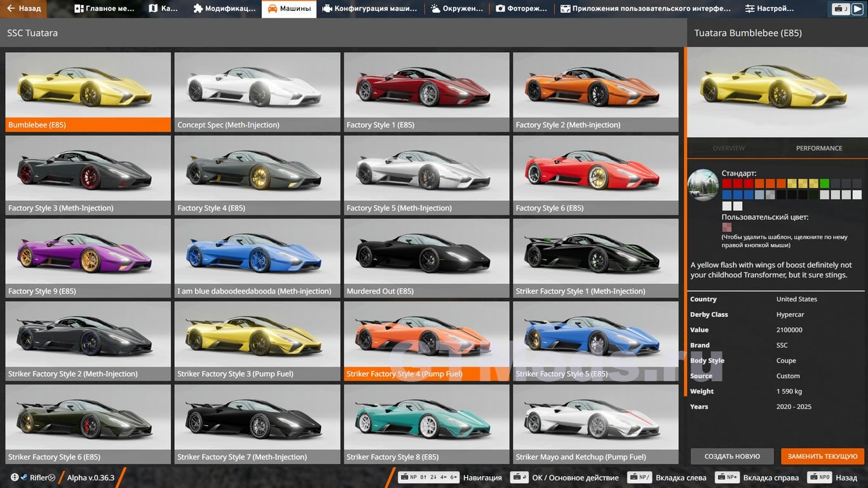Select Striker Factory Style 1 (Meth-Injection)
This screenshot has height=488, width=868.
coord(595,258)
